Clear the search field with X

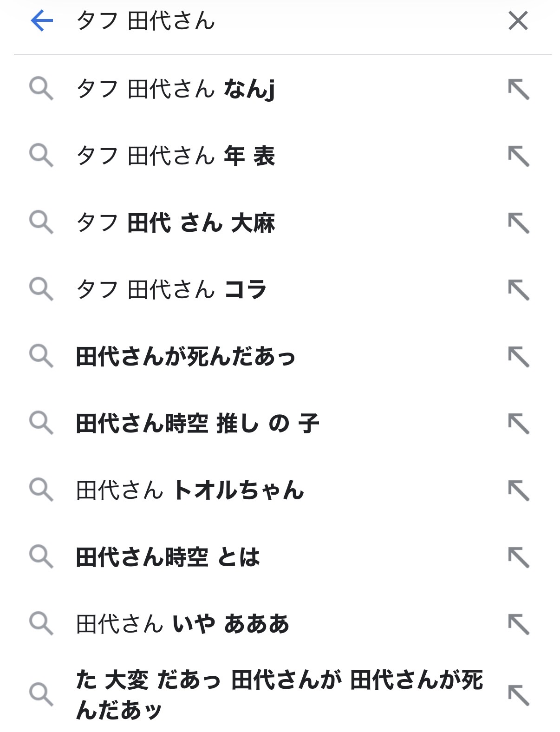tap(518, 21)
